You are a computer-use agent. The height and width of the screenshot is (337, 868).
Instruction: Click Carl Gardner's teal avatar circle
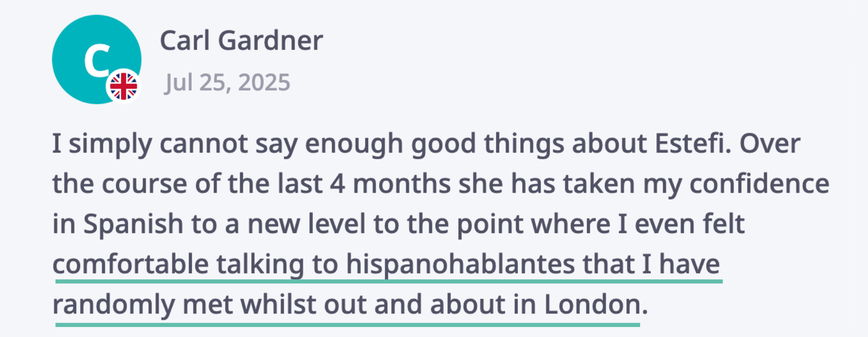pos(97,59)
